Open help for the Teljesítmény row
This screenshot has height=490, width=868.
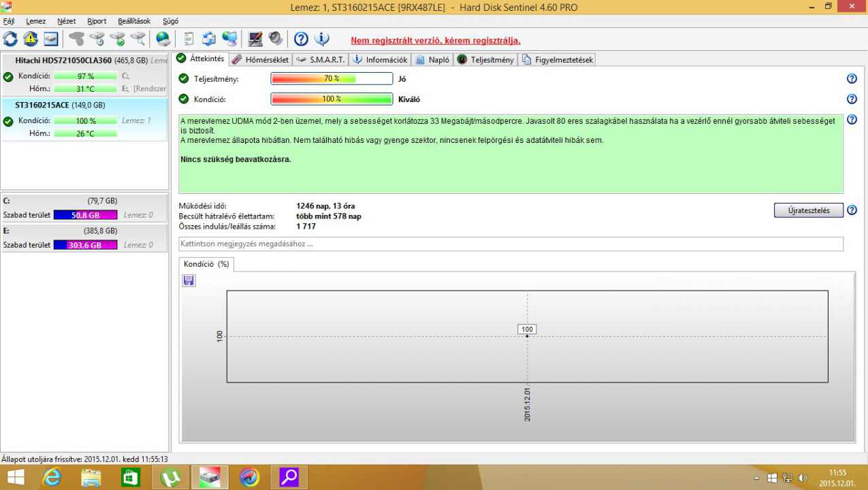[852, 79]
